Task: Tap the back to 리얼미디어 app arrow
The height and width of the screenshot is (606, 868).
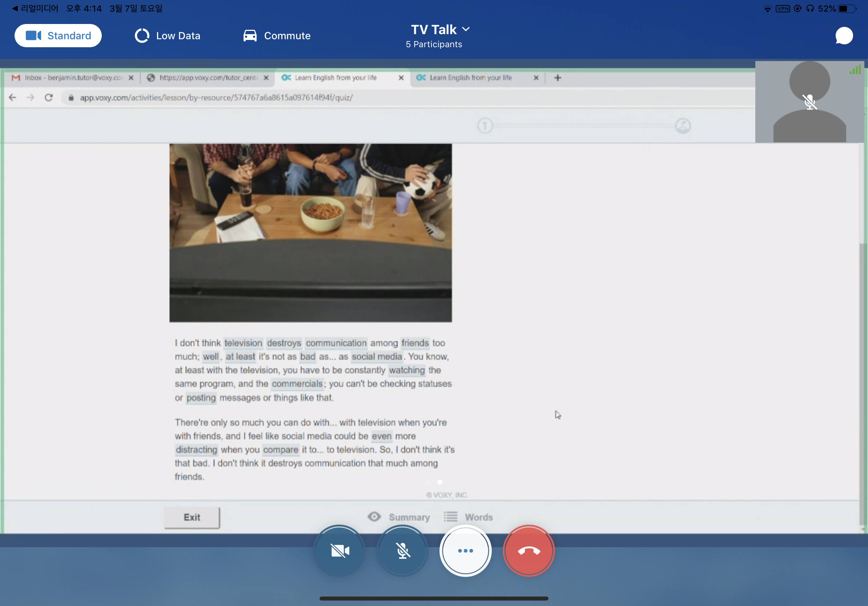Action: click(15, 8)
